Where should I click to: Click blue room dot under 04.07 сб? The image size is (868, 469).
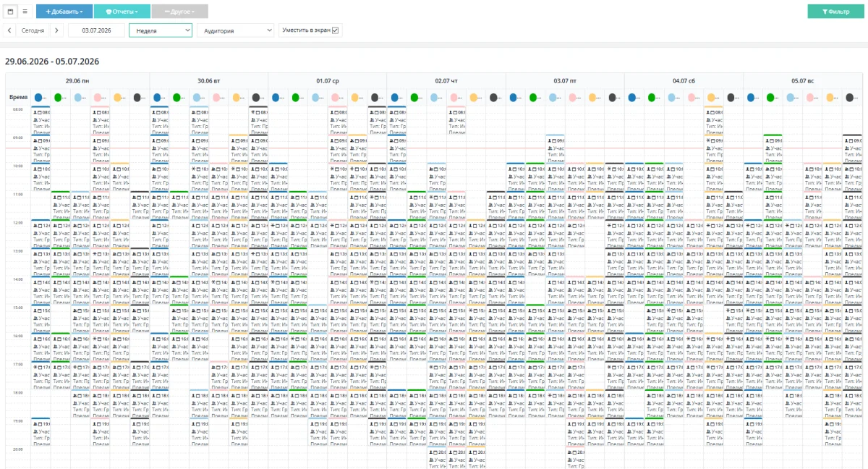click(x=633, y=97)
